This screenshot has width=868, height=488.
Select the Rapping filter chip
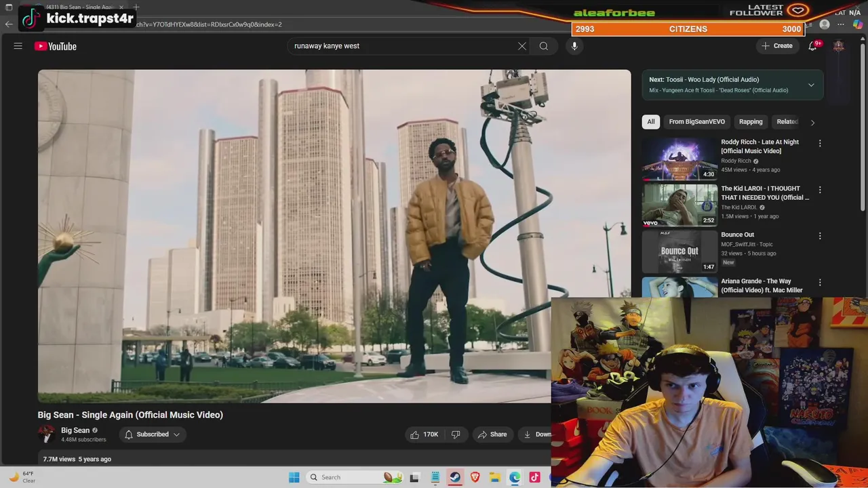(751, 122)
